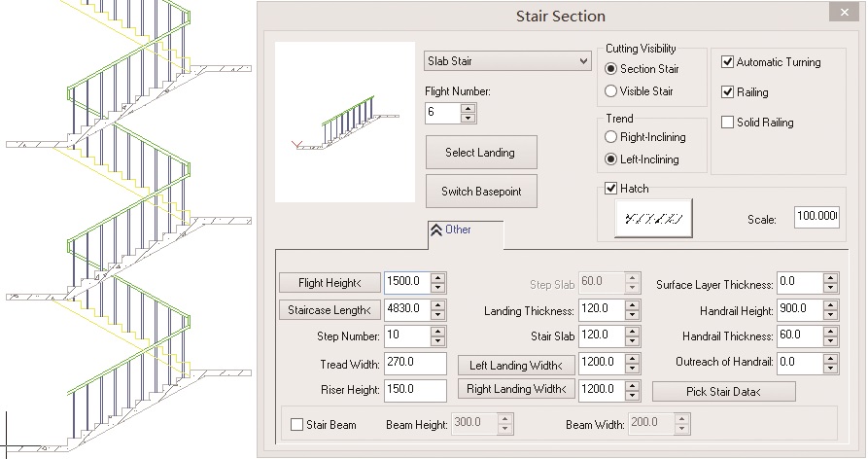Click the Select Landing button
The width and height of the screenshot is (868, 459).
click(481, 153)
